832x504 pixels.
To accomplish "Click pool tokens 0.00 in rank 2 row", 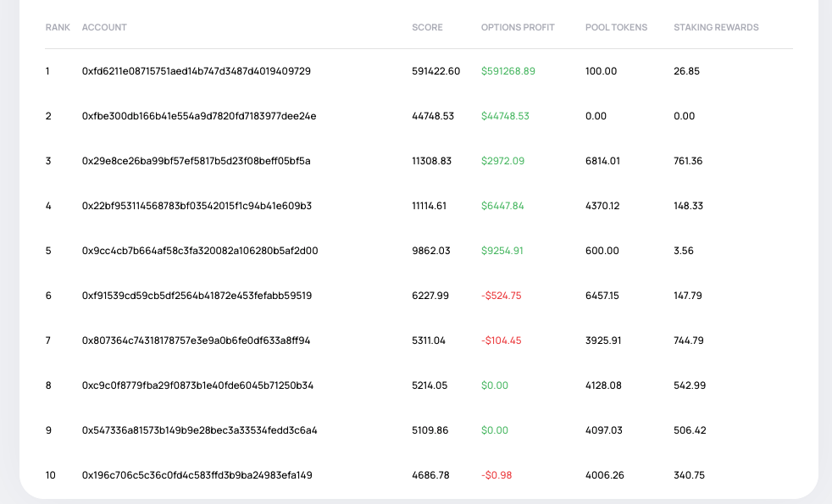I will (596, 116).
